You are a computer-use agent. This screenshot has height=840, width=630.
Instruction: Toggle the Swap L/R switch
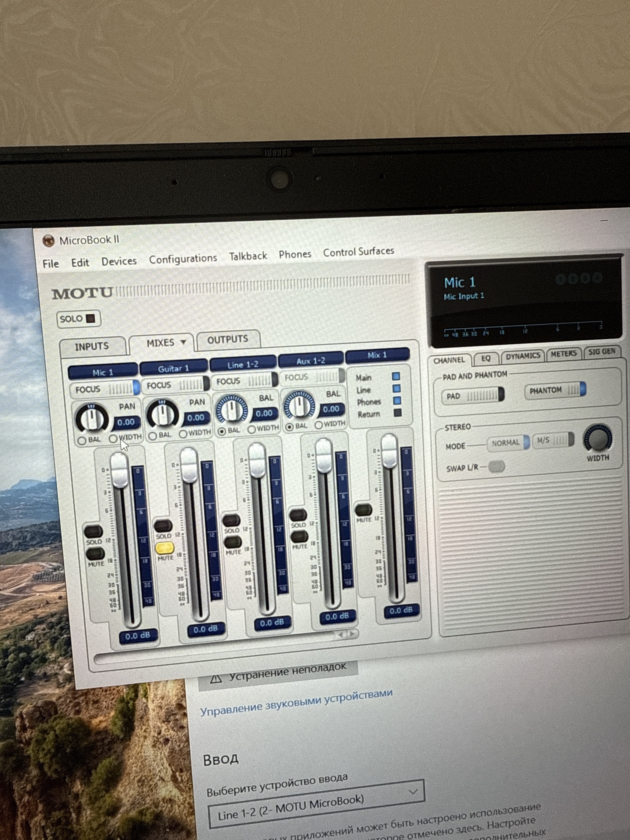point(496,466)
